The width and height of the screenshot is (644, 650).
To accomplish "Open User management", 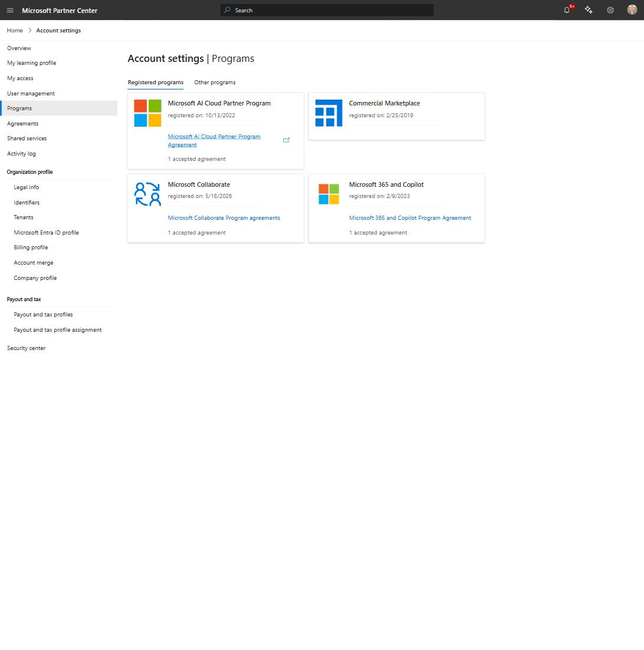I will click(x=31, y=93).
